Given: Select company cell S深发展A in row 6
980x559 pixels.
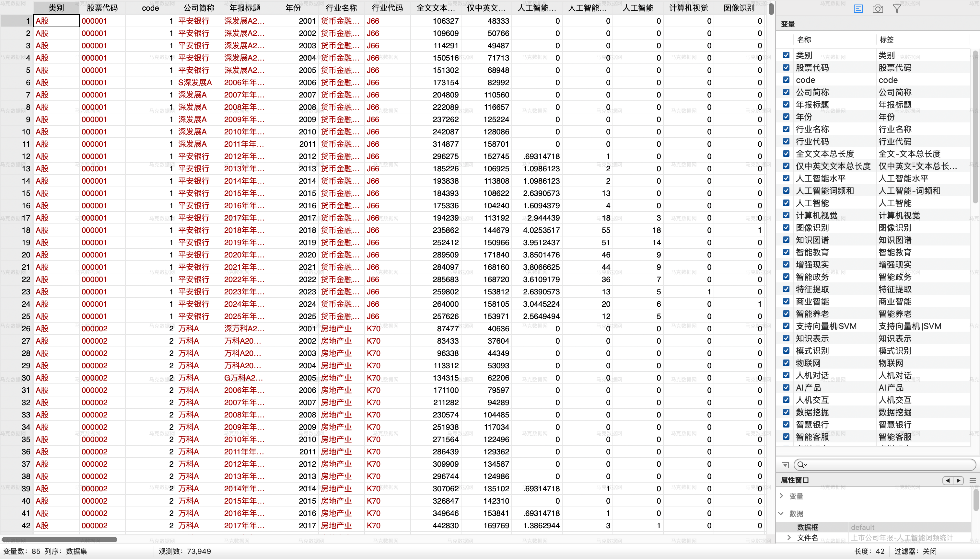Looking at the screenshot, I should (199, 82).
